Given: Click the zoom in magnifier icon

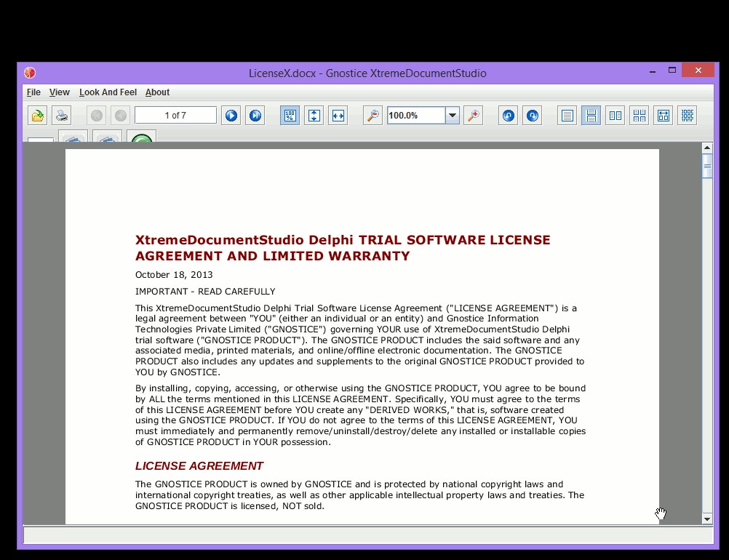Looking at the screenshot, I should (x=474, y=116).
